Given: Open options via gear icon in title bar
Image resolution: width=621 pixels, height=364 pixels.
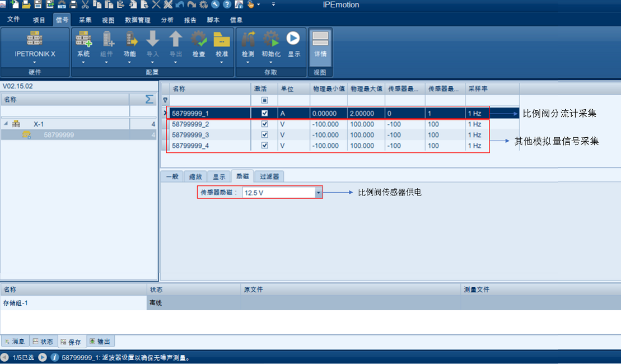Looking at the screenshot, I should tap(204, 4).
